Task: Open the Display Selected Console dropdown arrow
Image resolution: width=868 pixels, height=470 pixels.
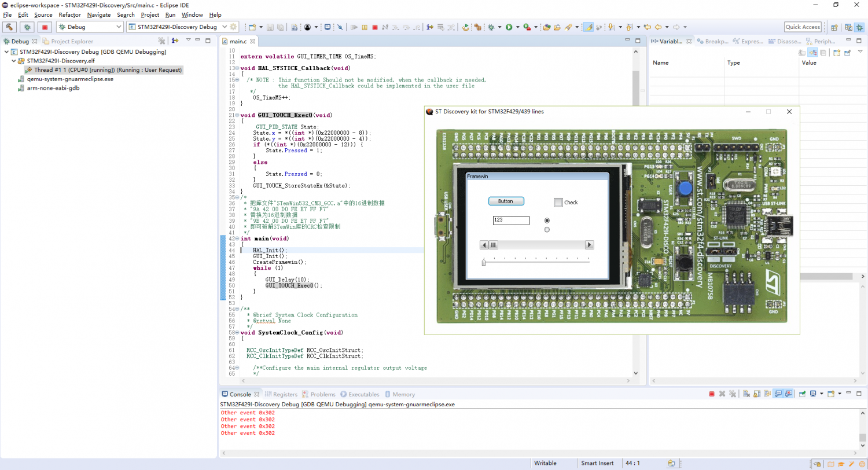Action: (822, 394)
